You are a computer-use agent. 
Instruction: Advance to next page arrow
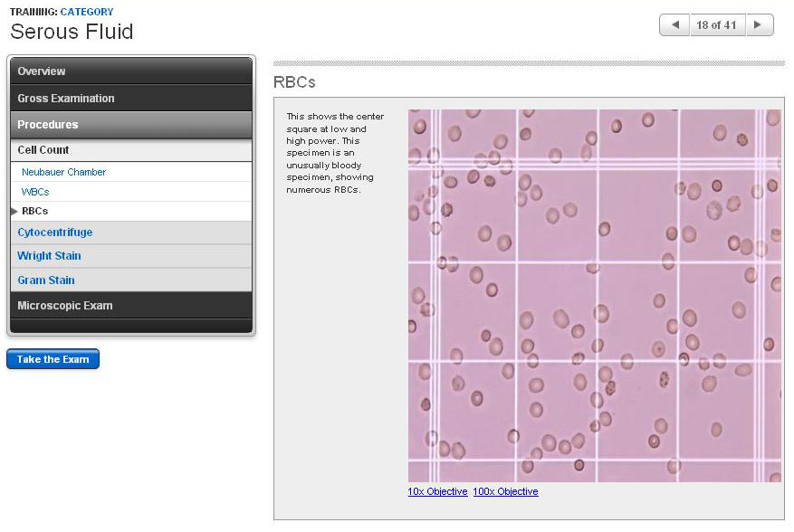point(760,25)
